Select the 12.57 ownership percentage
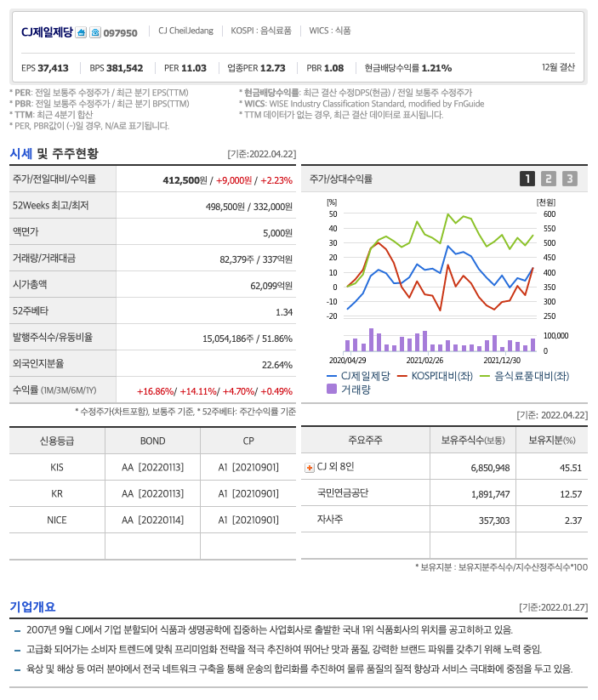The image size is (598, 700). (x=571, y=494)
